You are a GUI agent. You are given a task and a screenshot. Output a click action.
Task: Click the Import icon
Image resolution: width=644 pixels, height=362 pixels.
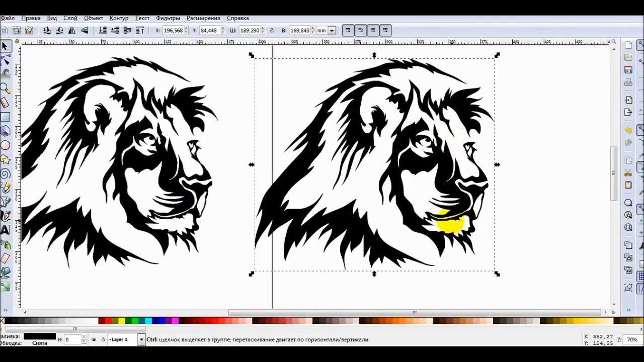628,100
